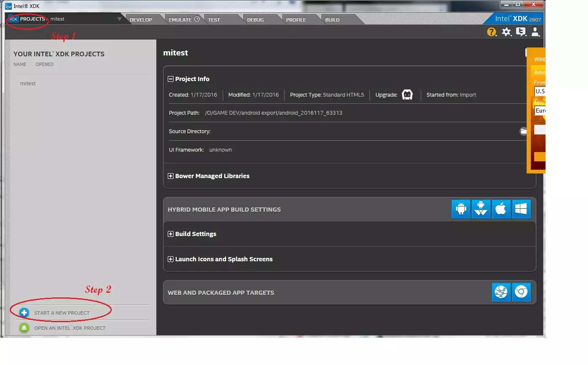Switch to the DEVELOP tab
This screenshot has width=588, height=365.
(x=141, y=20)
